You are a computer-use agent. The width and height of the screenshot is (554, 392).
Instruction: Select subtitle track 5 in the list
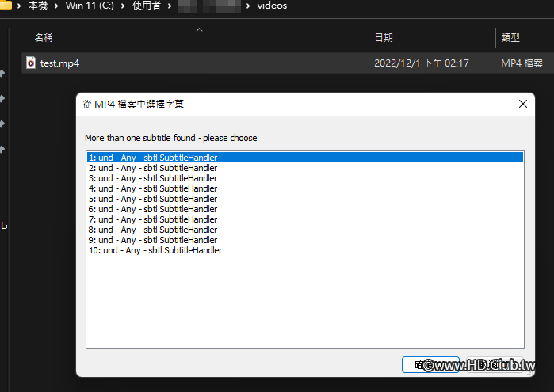305,199
